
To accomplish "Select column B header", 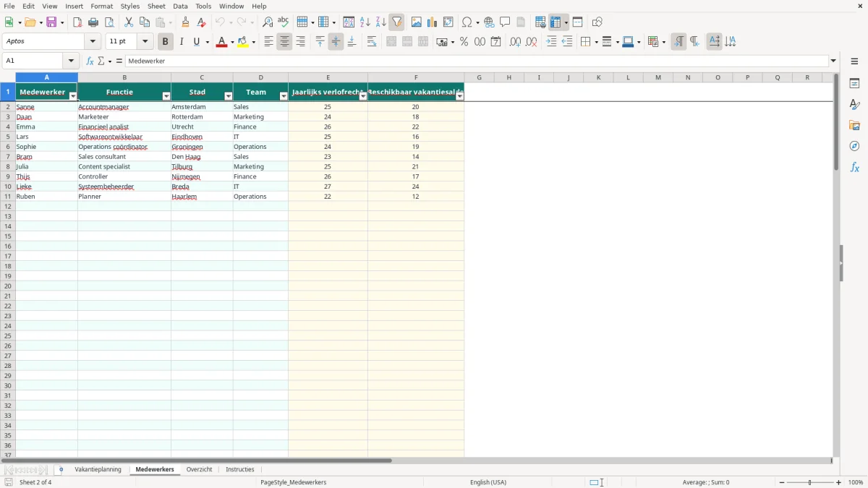I will point(124,77).
